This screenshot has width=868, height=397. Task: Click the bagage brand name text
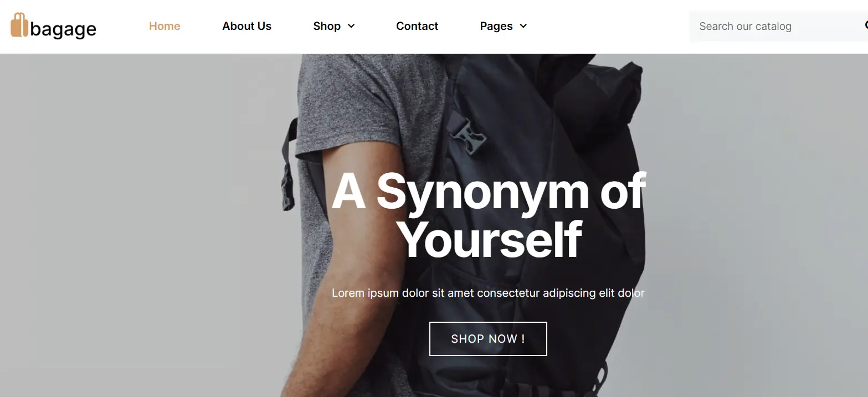pos(63,29)
